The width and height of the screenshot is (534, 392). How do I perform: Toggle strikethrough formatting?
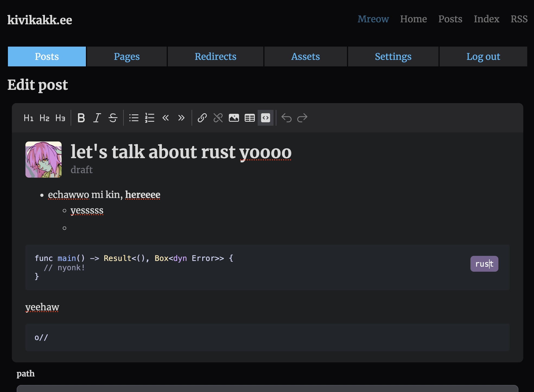(113, 118)
